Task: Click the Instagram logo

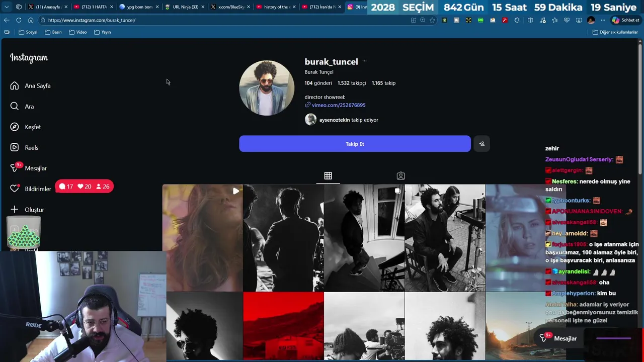Action: [x=29, y=58]
